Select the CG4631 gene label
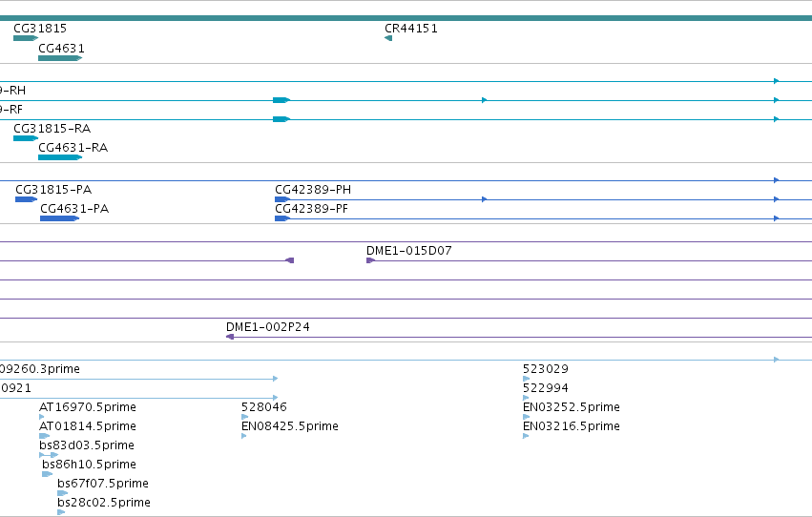812x517 pixels. [x=61, y=48]
